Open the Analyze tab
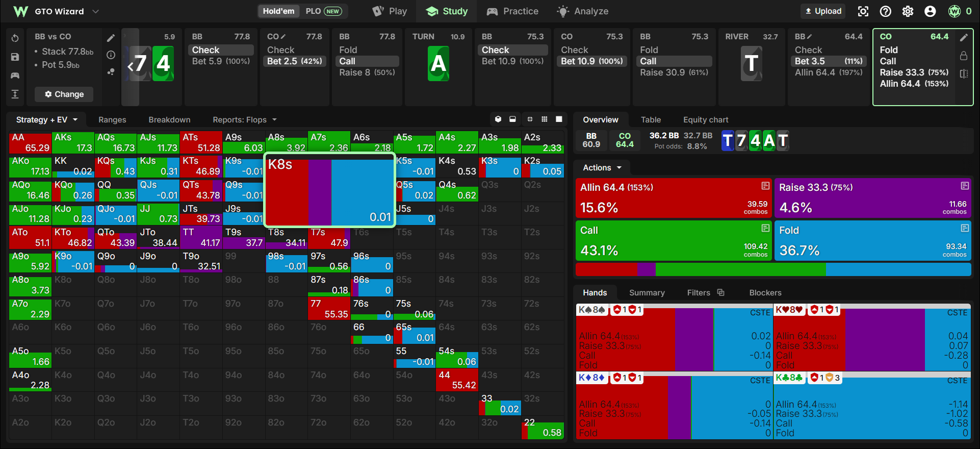 [583, 11]
